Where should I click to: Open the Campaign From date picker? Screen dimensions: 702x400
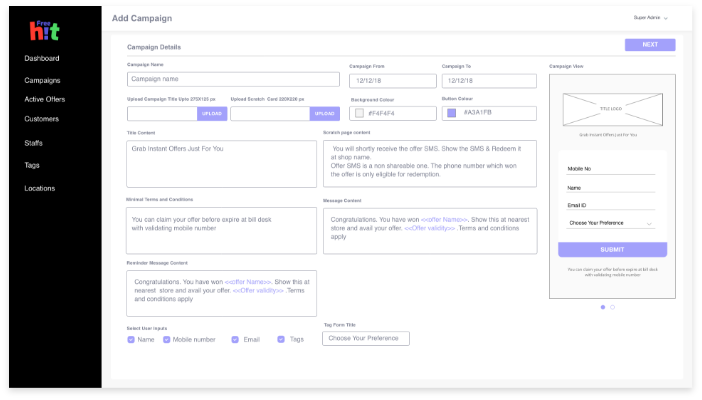pos(393,80)
